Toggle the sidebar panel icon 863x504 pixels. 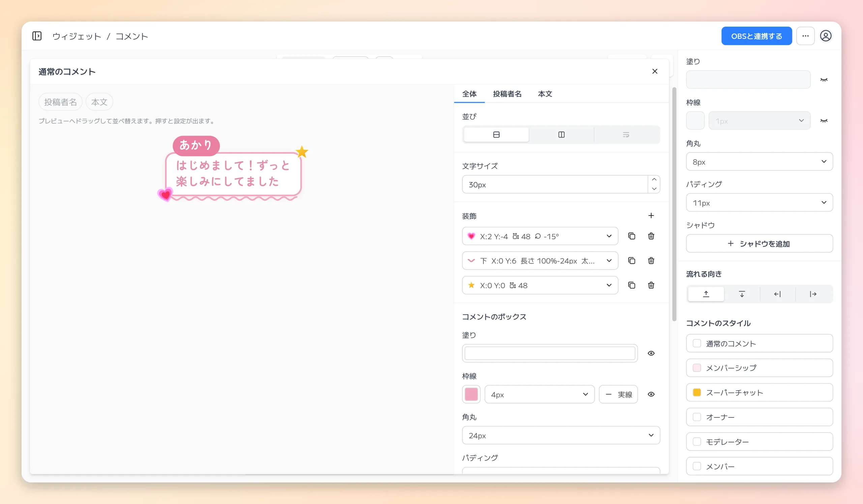[37, 36]
